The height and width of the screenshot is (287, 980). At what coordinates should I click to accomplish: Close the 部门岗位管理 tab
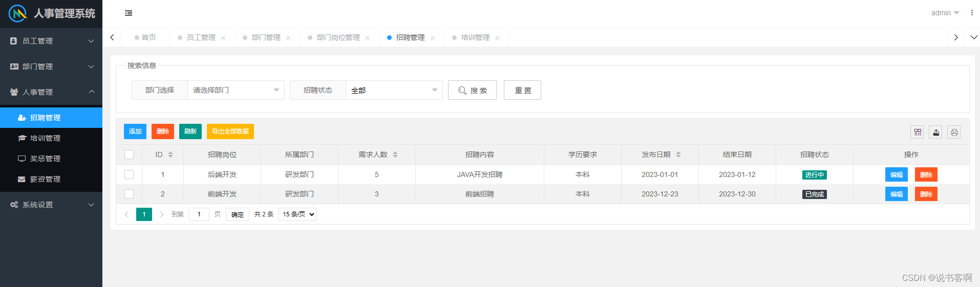368,38
